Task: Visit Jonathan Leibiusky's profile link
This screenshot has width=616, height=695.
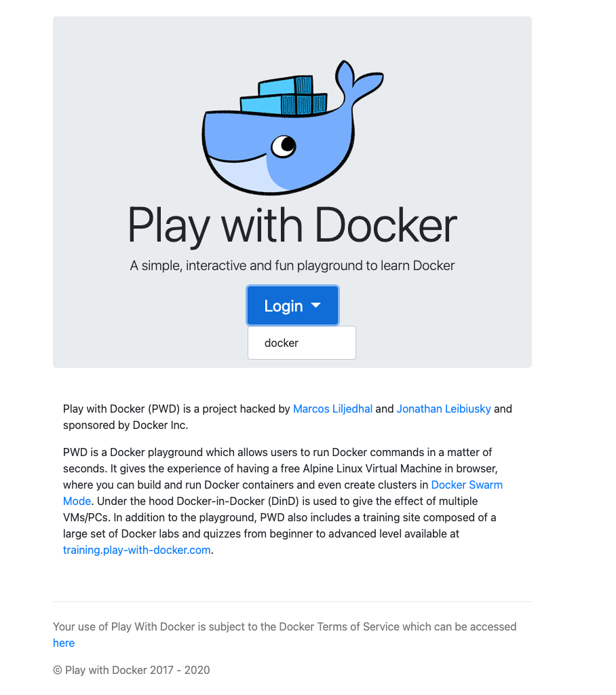Action: tap(444, 409)
